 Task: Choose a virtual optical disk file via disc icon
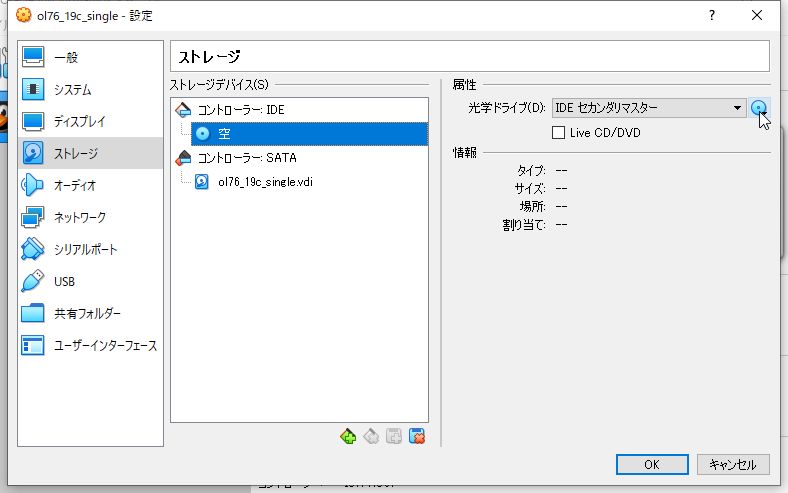[x=759, y=108]
